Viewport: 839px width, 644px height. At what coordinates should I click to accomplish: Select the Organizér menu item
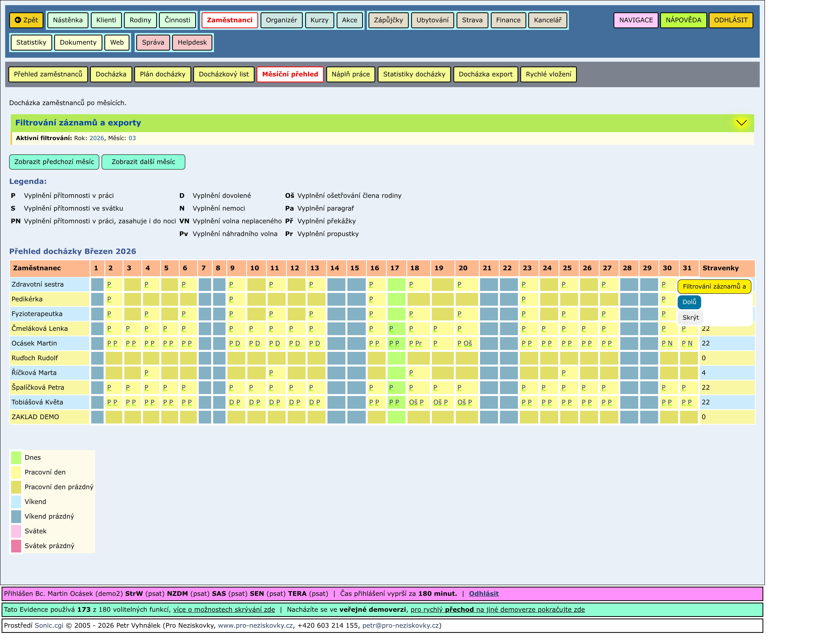281,20
